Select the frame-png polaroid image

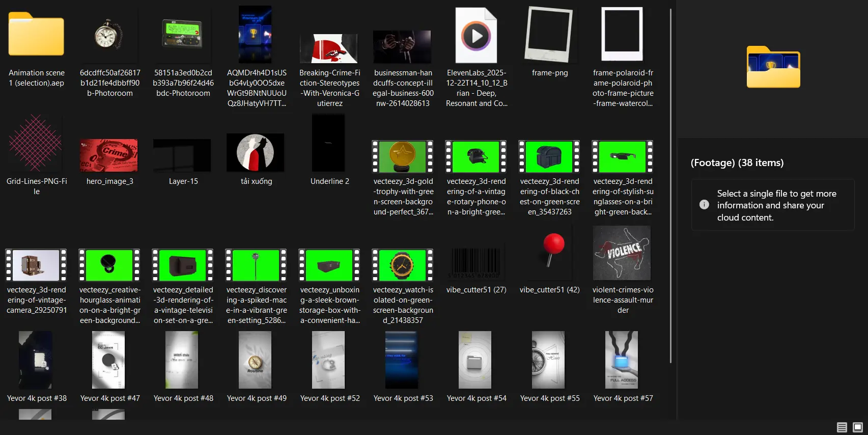click(x=549, y=35)
